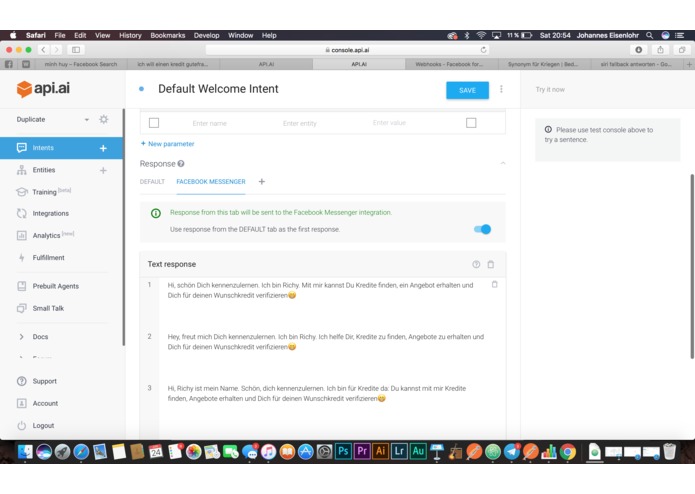The height and width of the screenshot is (494, 695).
Task: Switch to minh huy Facebook Search tab
Action: coord(81,64)
